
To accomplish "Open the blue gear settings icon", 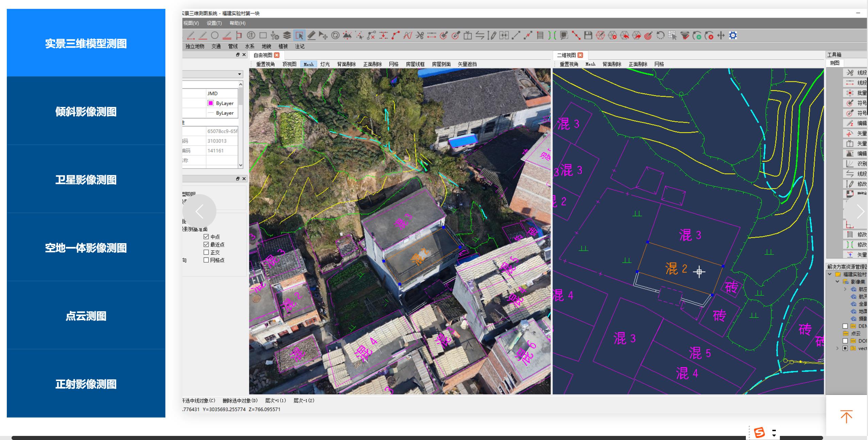I will 733,35.
